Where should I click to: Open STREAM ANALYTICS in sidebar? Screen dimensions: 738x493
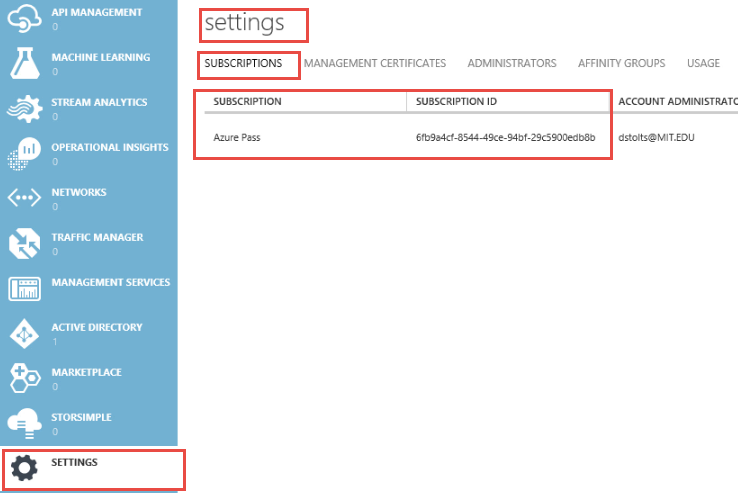[x=89, y=108]
